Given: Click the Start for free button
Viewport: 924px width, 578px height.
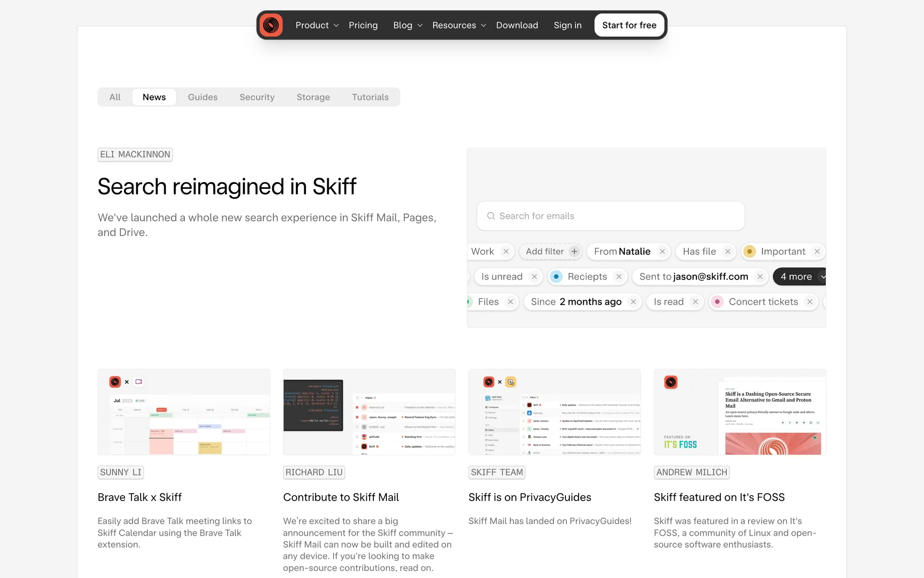Looking at the screenshot, I should click(x=629, y=25).
